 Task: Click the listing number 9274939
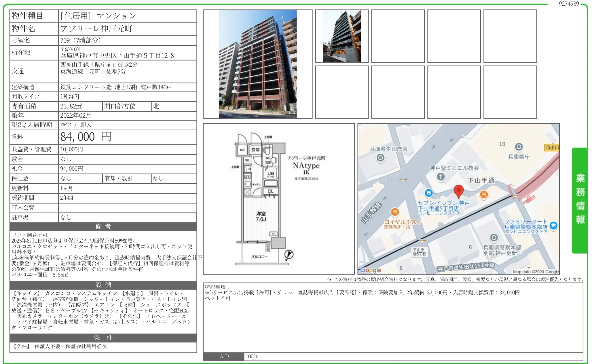569,4
